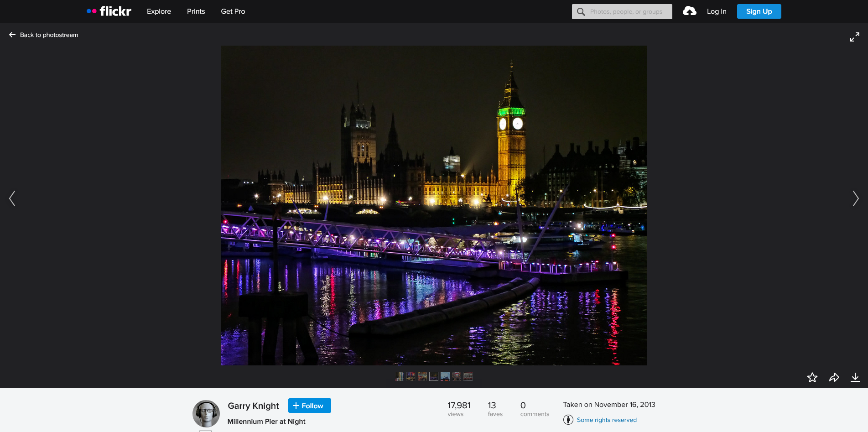Select the first filmstrip thumbnail
868x432 pixels.
pos(400,376)
